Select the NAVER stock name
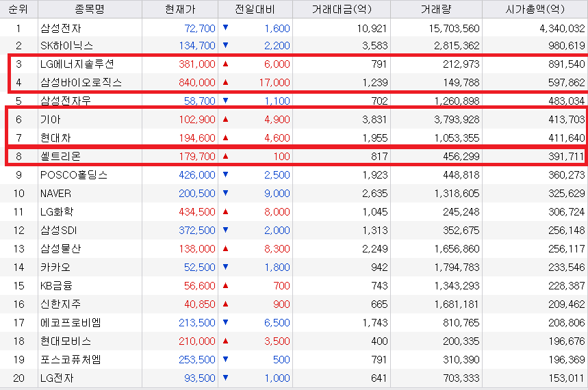The height and width of the screenshot is (390, 588). coord(55,193)
